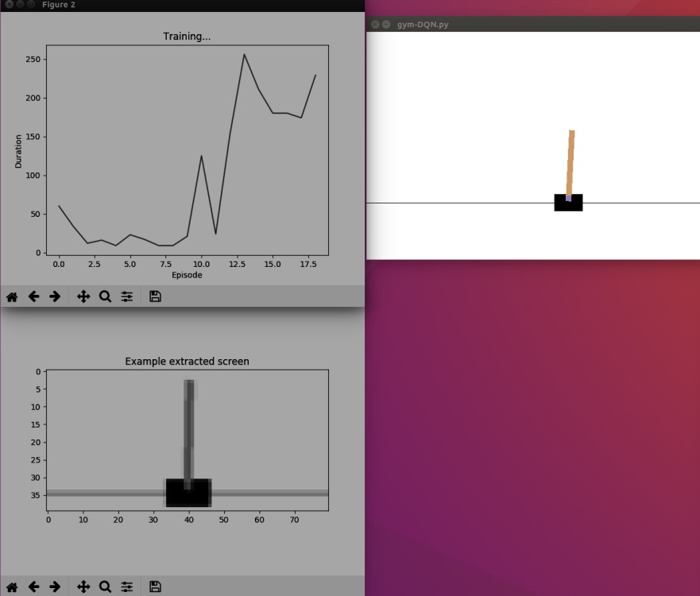Viewport: 700px width, 596px height.
Task: Click the Example extracted screen image
Action: [x=188, y=440]
